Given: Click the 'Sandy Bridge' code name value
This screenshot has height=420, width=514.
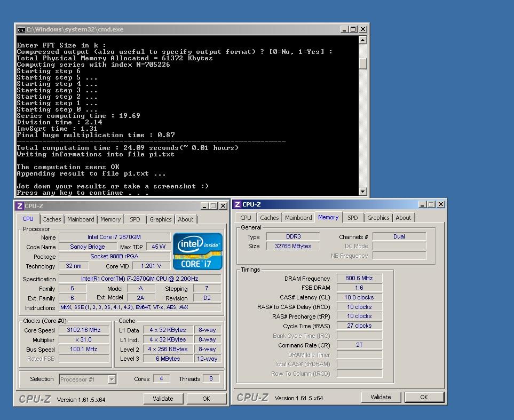Looking at the screenshot, I should tap(88, 247).
